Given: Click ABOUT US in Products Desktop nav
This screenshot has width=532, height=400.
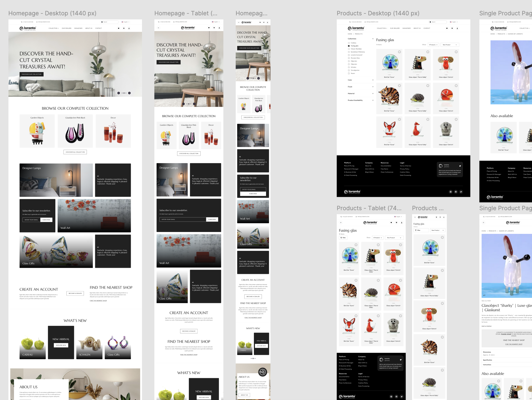Looking at the screenshot, I should pos(417,28).
